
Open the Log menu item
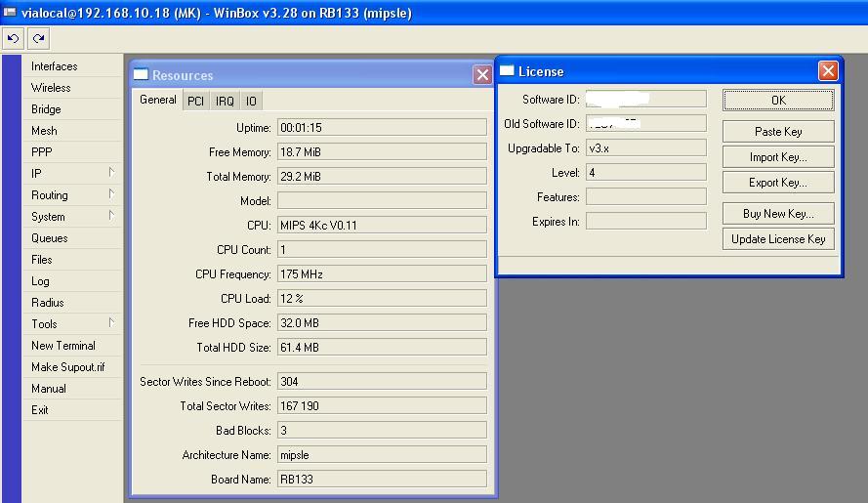(x=72, y=281)
